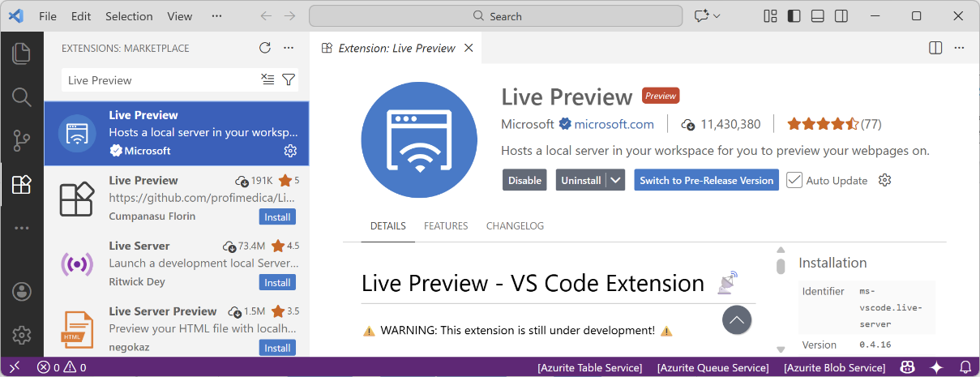Open the Accounts menu icon
This screenshot has width=980, height=377.
point(22,290)
